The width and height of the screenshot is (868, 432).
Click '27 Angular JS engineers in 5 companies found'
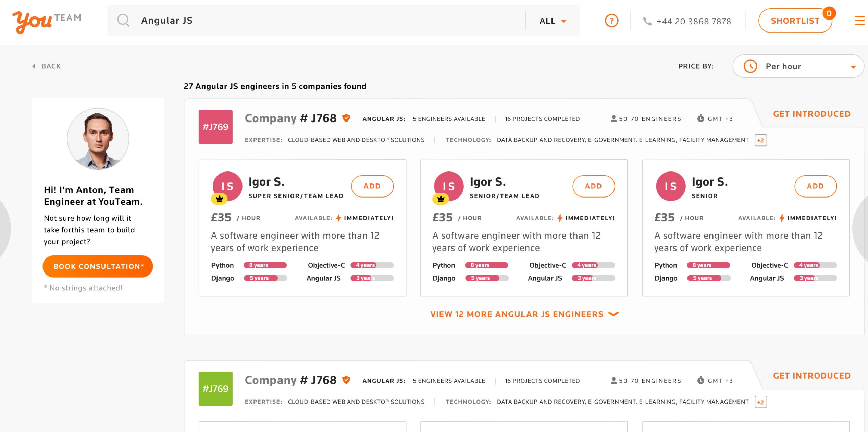(x=275, y=86)
